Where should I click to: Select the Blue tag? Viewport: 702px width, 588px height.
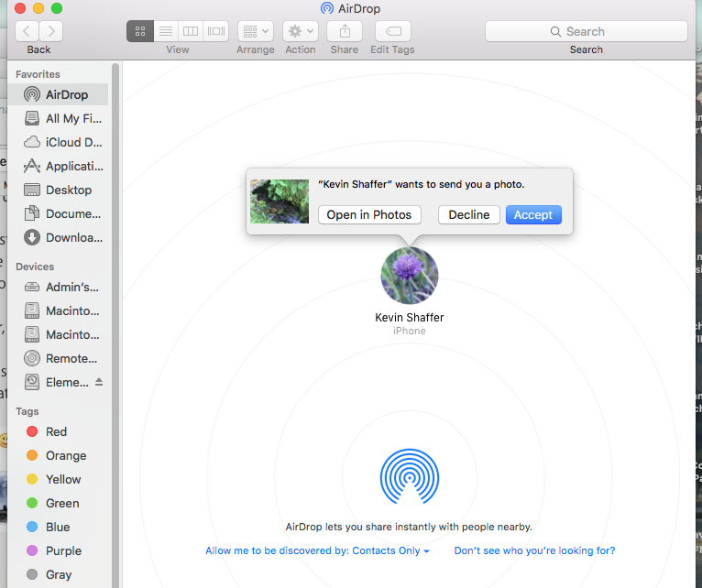point(48,527)
